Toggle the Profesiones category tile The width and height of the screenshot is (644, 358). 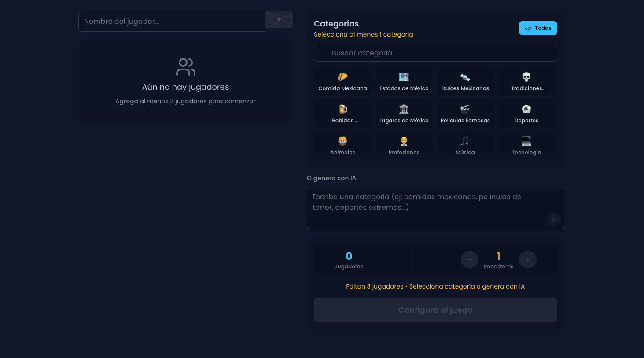click(x=404, y=146)
